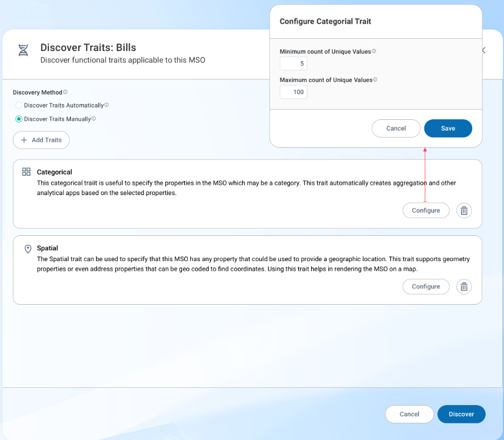Click info icon next to Discover Traits Automatically
The image size is (504, 440).
tap(106, 105)
